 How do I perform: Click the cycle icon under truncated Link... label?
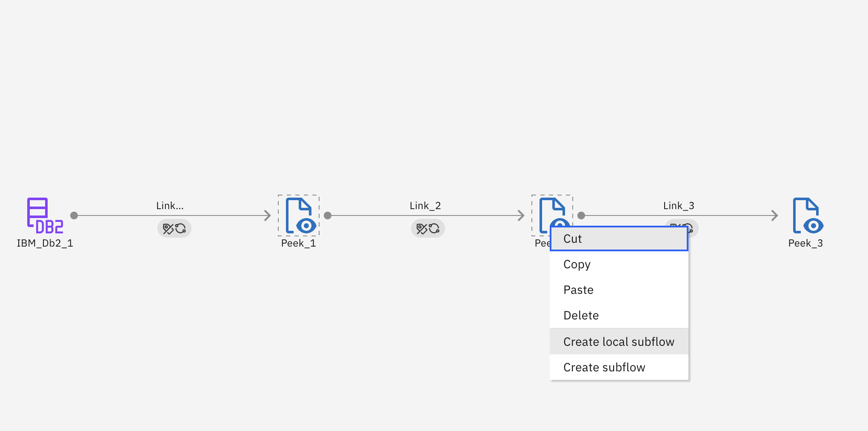coord(180,229)
